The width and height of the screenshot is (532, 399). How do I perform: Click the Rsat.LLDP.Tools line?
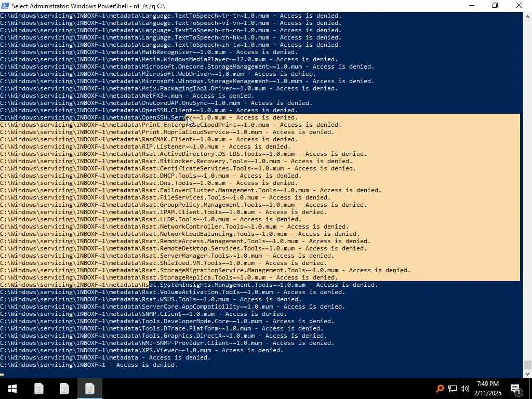click(x=151, y=219)
